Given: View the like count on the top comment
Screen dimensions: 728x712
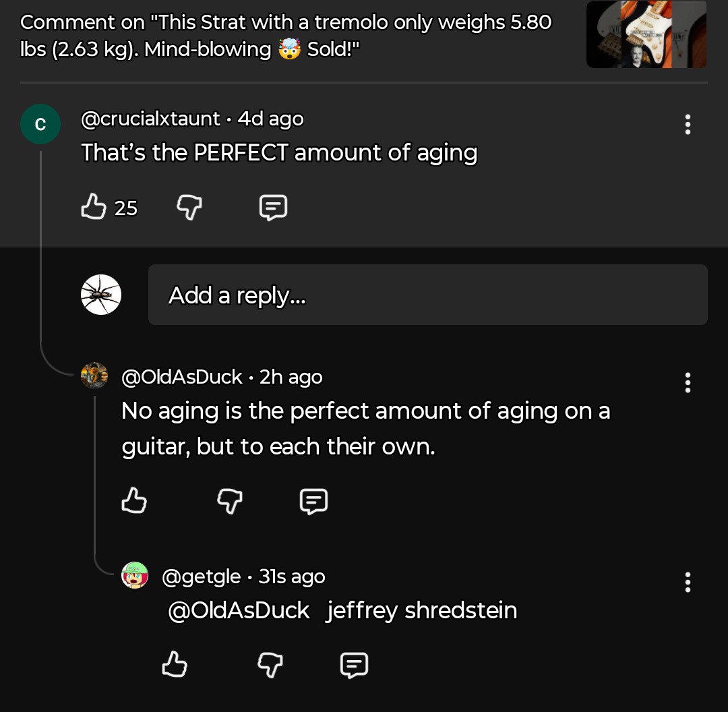Looking at the screenshot, I should (124, 208).
